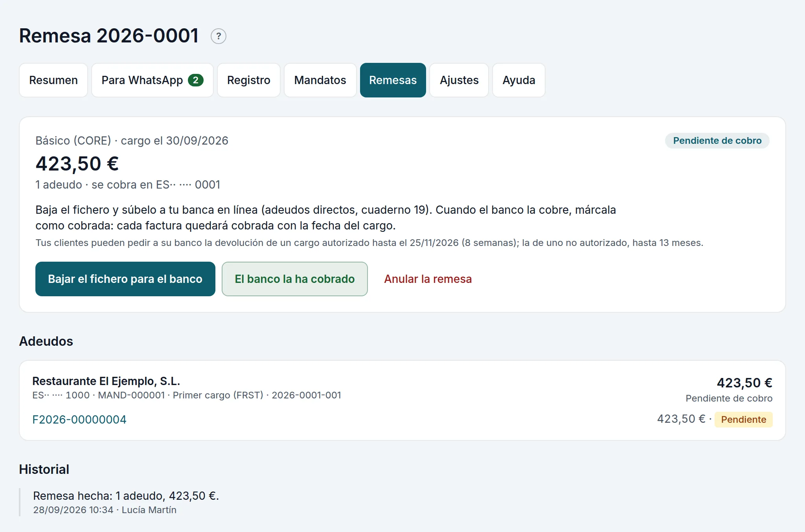
Task: Open the help question mark icon
Action: point(219,36)
